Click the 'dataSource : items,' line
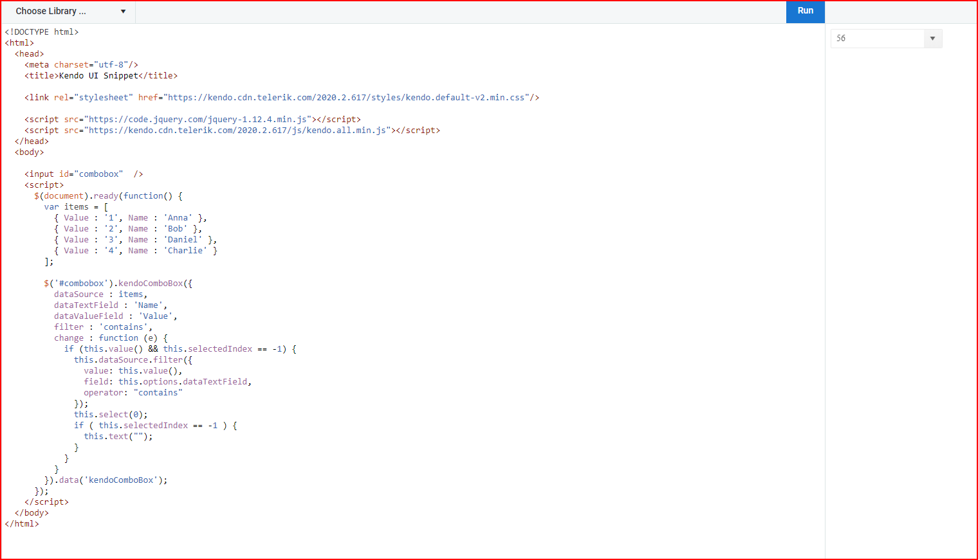978x560 pixels. (101, 294)
